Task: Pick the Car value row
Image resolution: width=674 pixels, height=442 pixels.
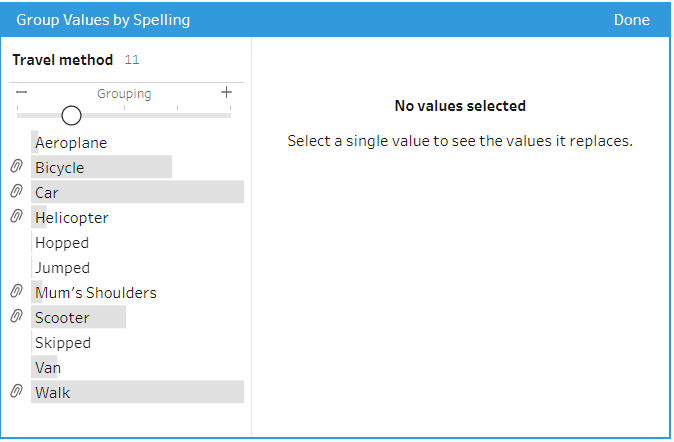Action: [x=47, y=193]
